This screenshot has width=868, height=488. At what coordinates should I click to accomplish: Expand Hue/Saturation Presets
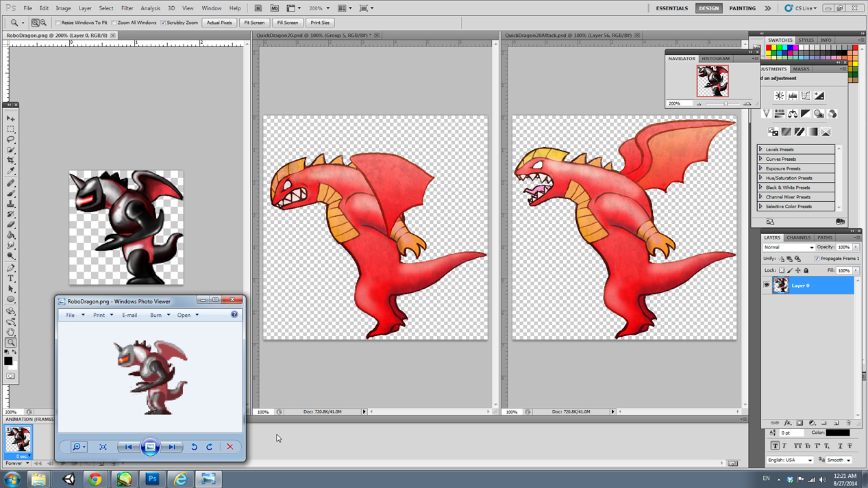(x=760, y=178)
